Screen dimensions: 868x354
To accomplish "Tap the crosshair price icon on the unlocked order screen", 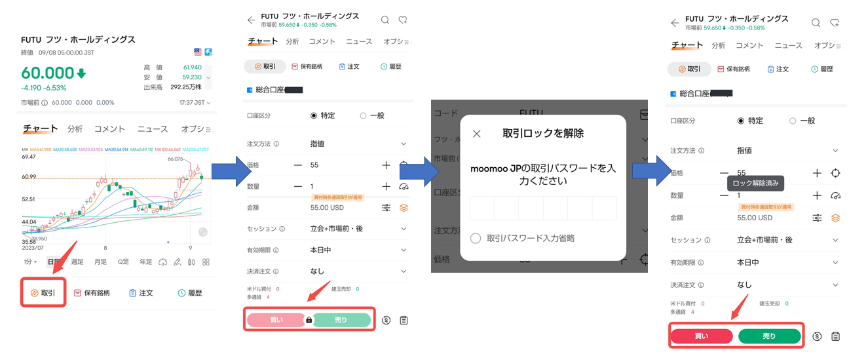I will [x=835, y=173].
